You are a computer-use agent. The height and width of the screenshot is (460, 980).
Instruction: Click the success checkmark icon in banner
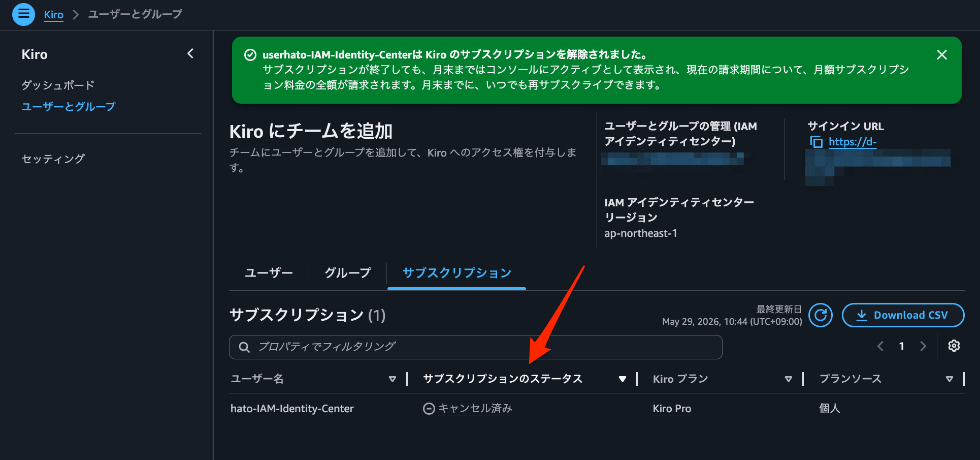pos(250,55)
